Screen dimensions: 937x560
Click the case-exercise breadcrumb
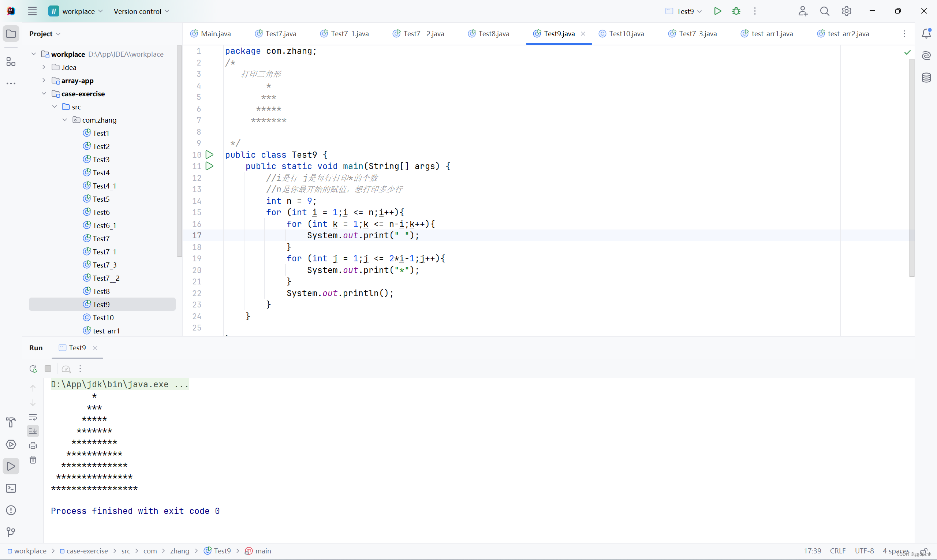pos(84,551)
